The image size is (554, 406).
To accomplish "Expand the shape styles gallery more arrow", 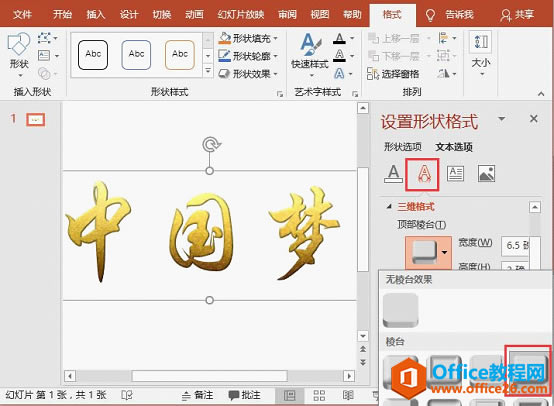I will tap(208, 71).
